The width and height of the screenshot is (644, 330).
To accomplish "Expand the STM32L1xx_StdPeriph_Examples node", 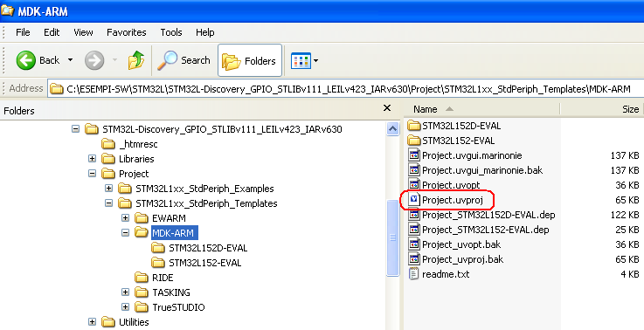I will click(x=108, y=189).
